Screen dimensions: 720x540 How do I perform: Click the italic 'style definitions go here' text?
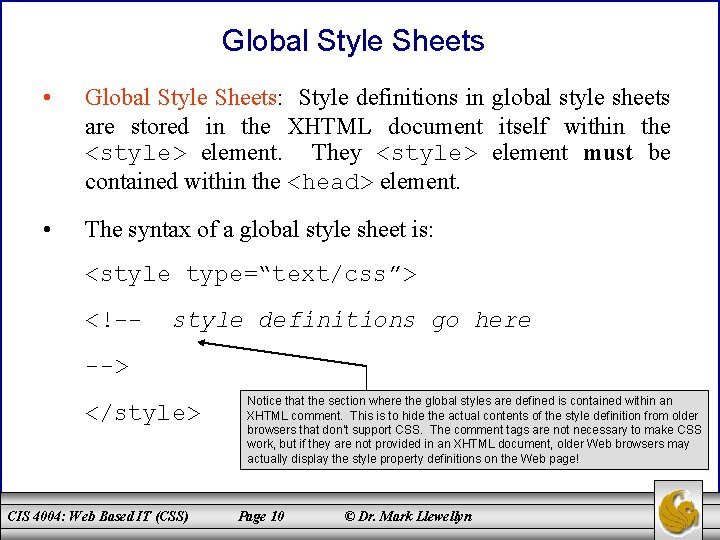(x=352, y=321)
